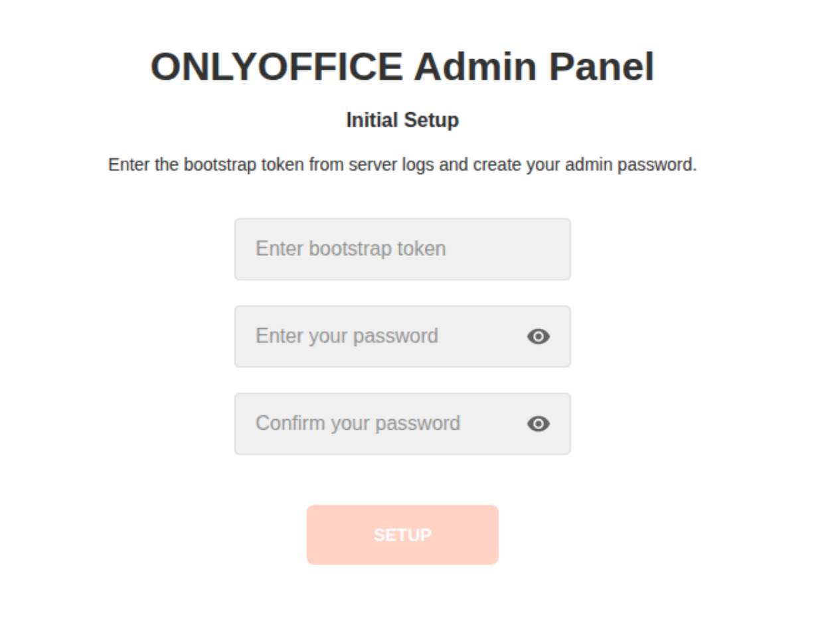Reveal password using the first eye icon
This screenshot has height=637, width=840.
pos(538,337)
